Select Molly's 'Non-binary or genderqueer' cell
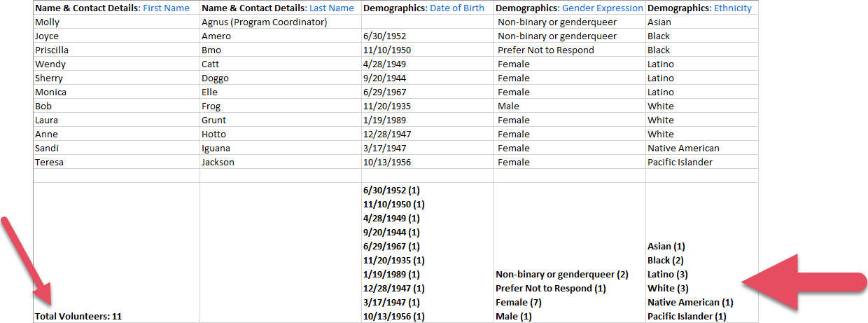Viewport: 868px width, 323px height. pos(570,22)
